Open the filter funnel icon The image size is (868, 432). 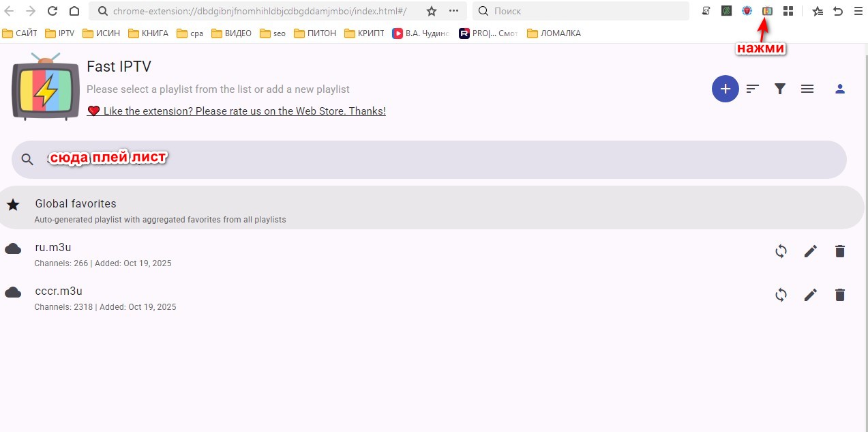pyautogui.click(x=780, y=89)
